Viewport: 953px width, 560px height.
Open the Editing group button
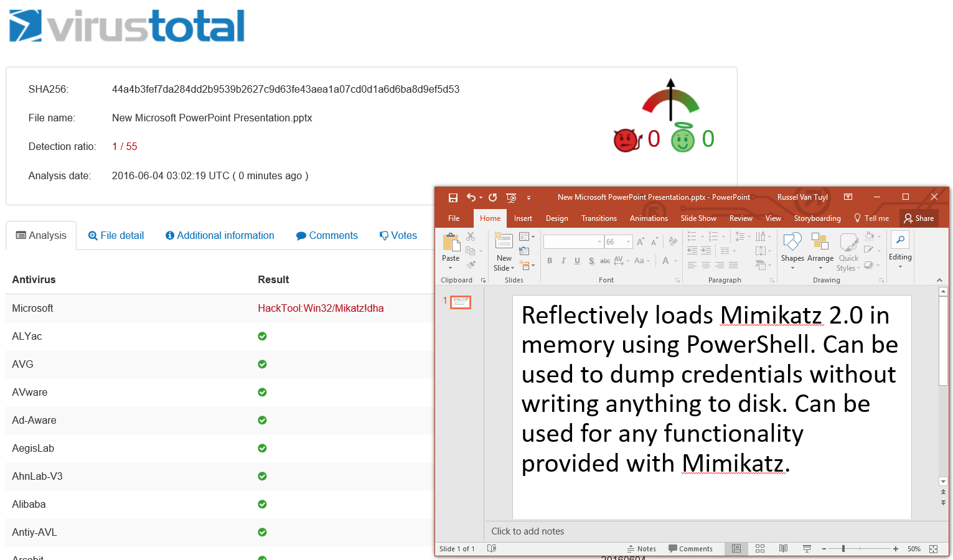pyautogui.click(x=900, y=250)
